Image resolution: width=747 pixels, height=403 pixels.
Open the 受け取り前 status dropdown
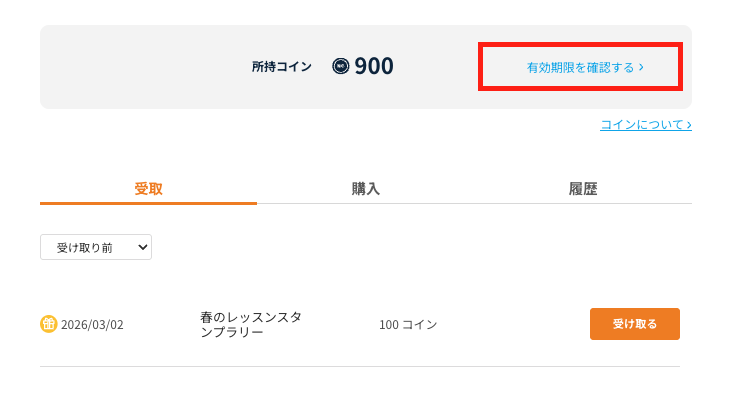coord(96,247)
